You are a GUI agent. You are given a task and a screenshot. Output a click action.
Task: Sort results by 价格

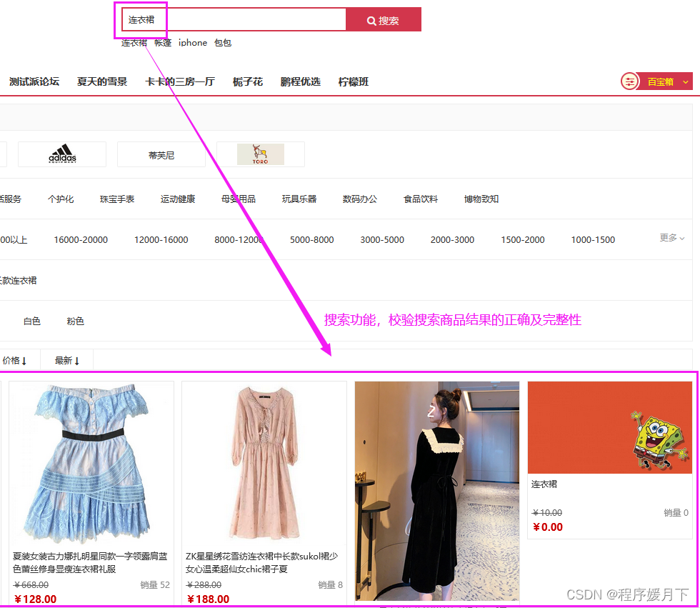coord(15,360)
